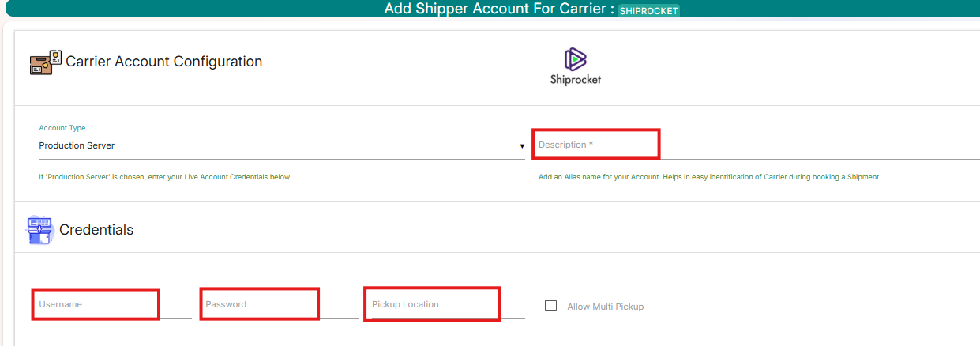
Task: Click the Account Type field label
Action: click(x=62, y=128)
